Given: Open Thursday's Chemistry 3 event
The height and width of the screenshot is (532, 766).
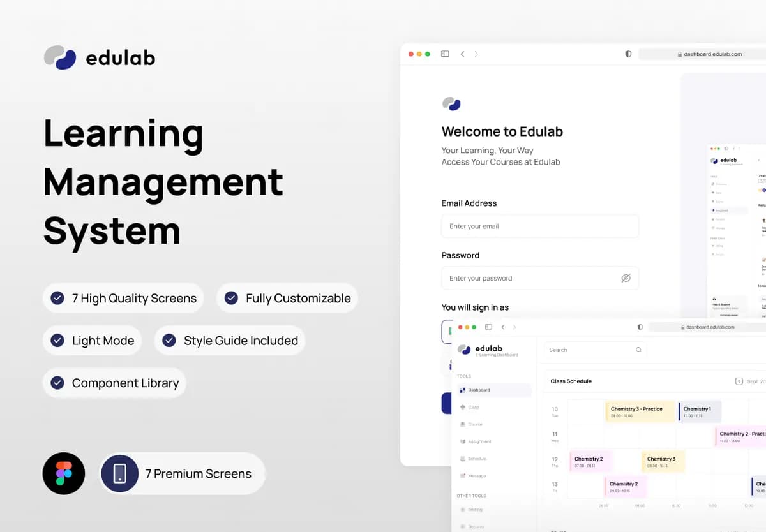Looking at the screenshot, I should [x=663, y=462].
